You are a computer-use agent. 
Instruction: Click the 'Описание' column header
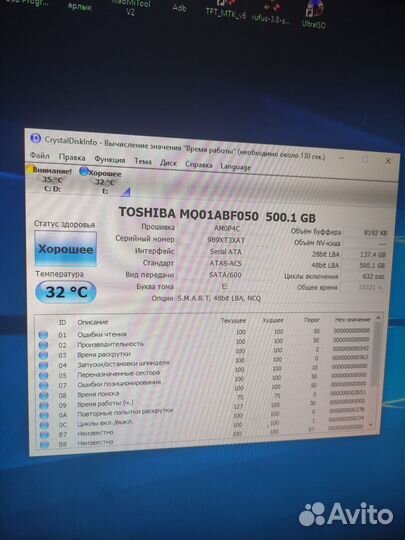click(93, 322)
